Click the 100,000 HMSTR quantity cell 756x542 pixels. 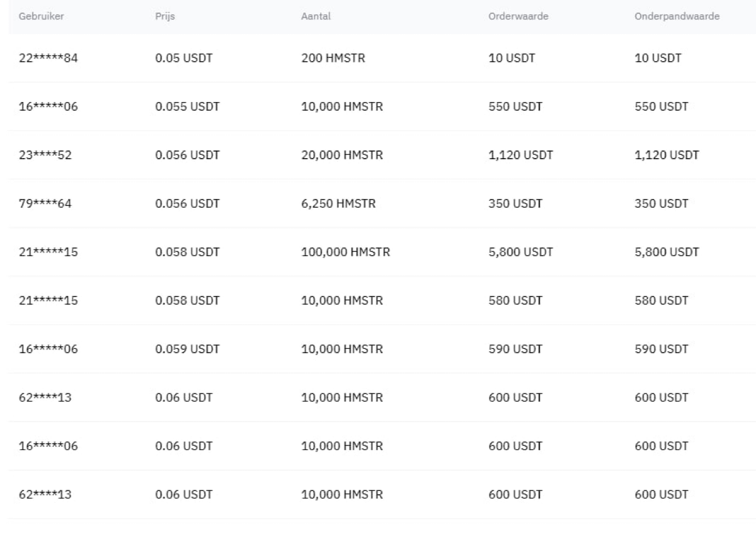pyautogui.click(x=345, y=252)
